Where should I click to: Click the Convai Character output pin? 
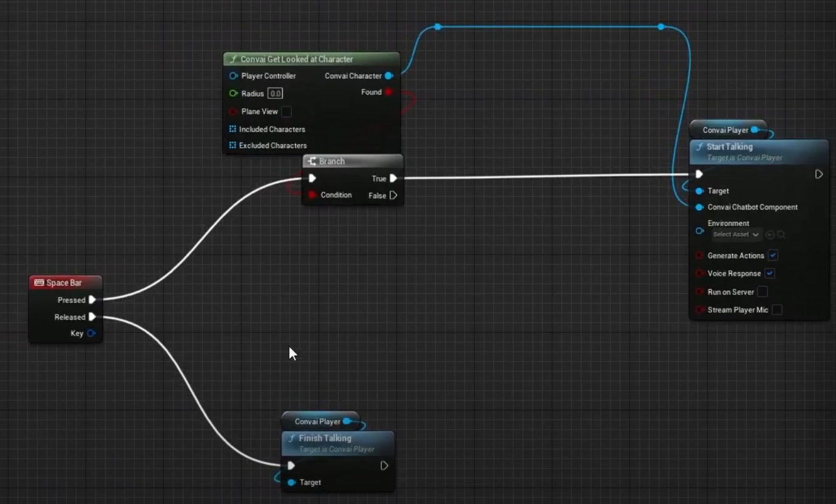tap(389, 76)
